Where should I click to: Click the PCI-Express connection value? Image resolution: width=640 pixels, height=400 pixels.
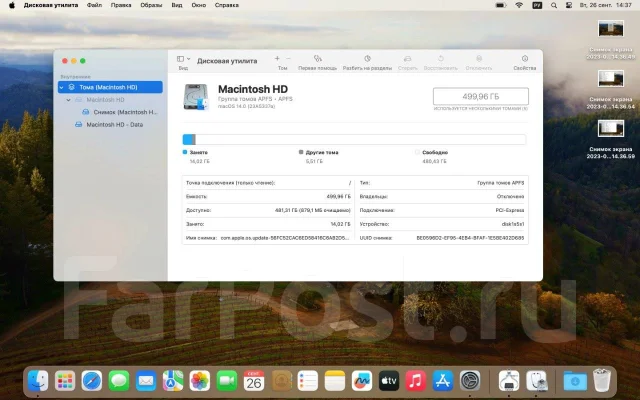[x=509, y=210]
